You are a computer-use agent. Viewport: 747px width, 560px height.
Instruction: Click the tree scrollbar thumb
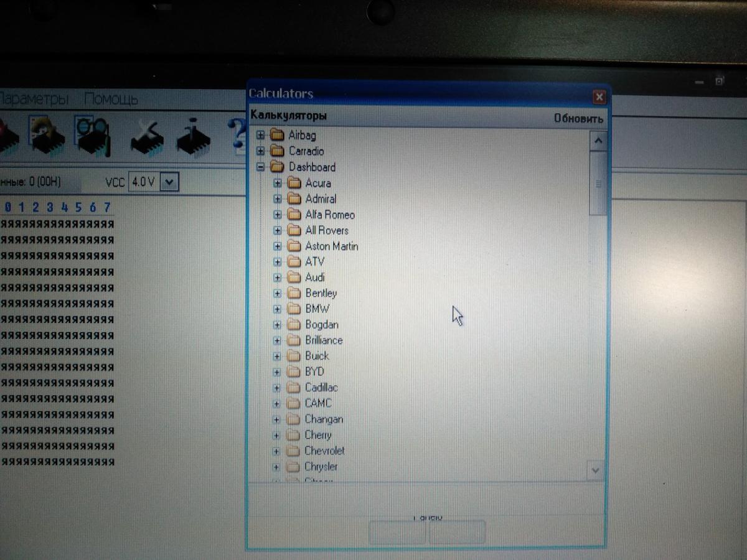[598, 183]
